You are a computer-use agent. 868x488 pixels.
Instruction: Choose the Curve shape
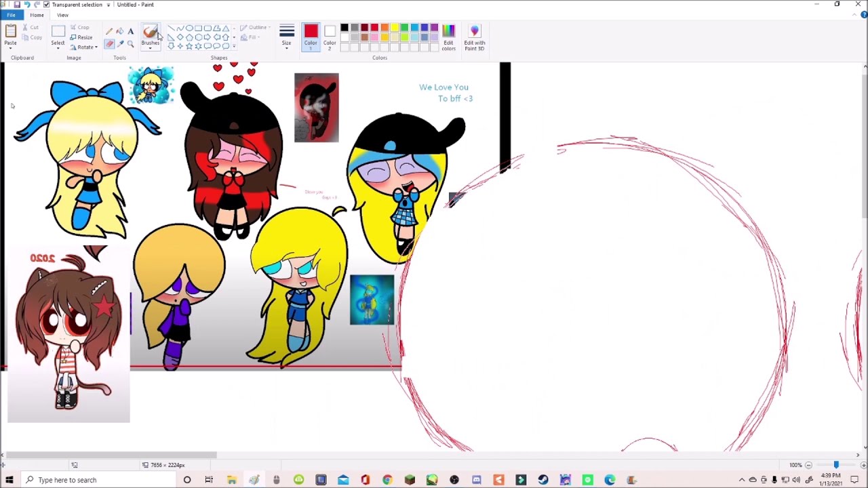[180, 28]
